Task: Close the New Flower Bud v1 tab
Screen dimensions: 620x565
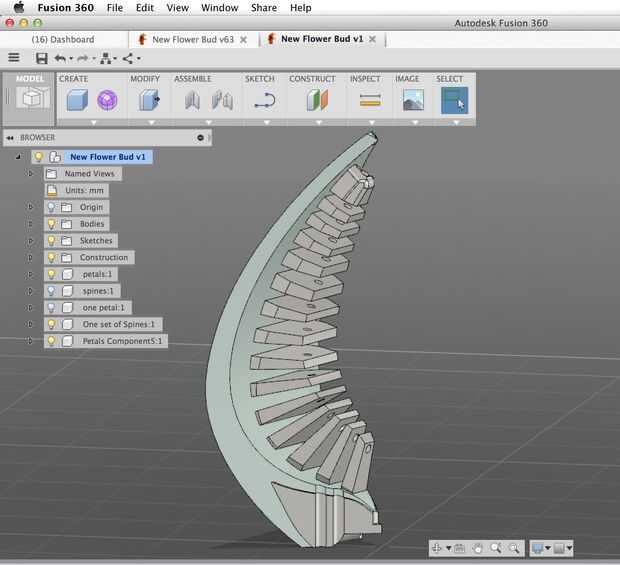Action: click(372, 39)
